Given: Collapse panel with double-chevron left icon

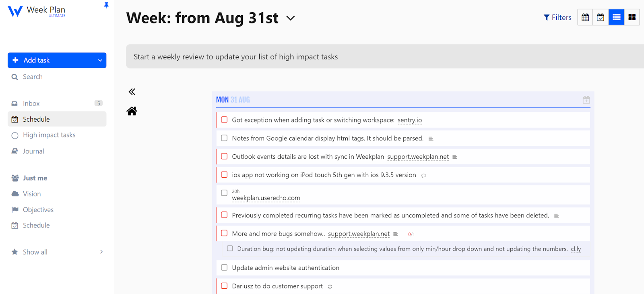Looking at the screenshot, I should click(x=132, y=92).
